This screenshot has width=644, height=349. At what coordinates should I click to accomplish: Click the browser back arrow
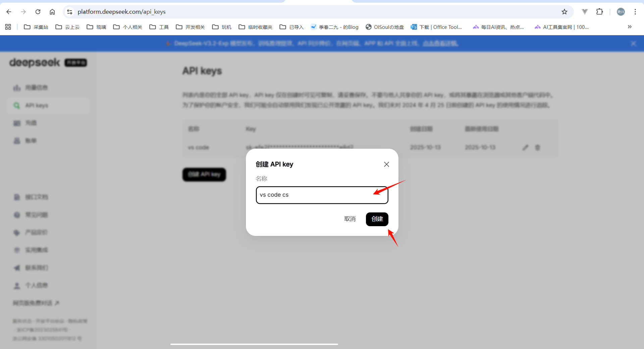(x=9, y=12)
